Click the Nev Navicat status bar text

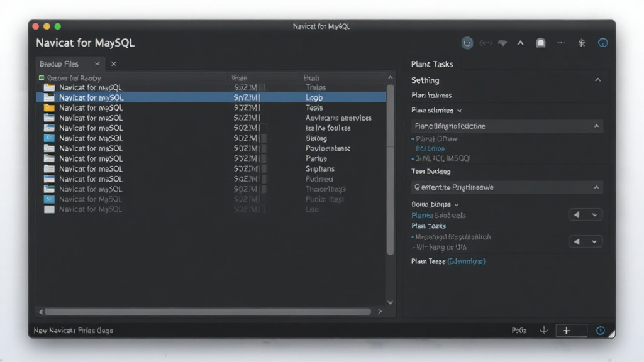(x=73, y=331)
